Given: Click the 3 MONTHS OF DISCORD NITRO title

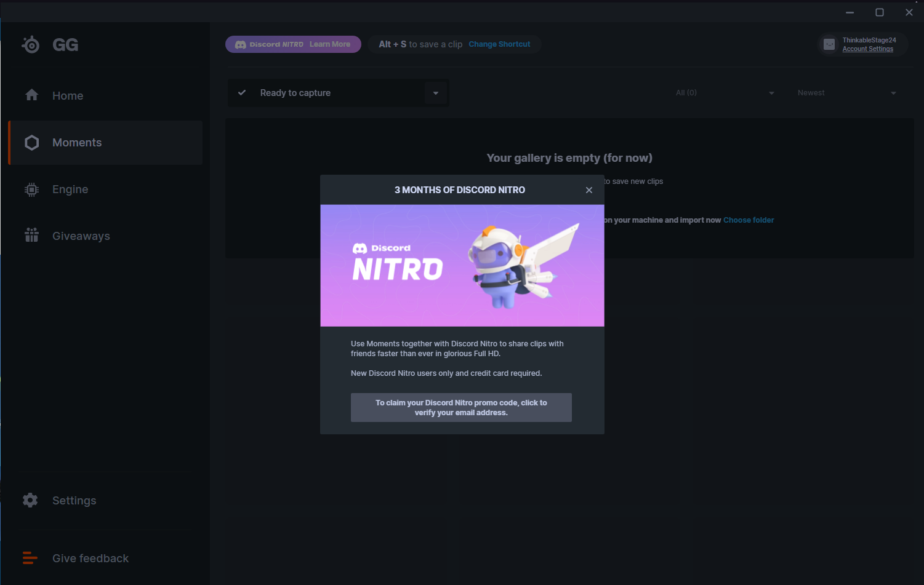Looking at the screenshot, I should pos(460,190).
